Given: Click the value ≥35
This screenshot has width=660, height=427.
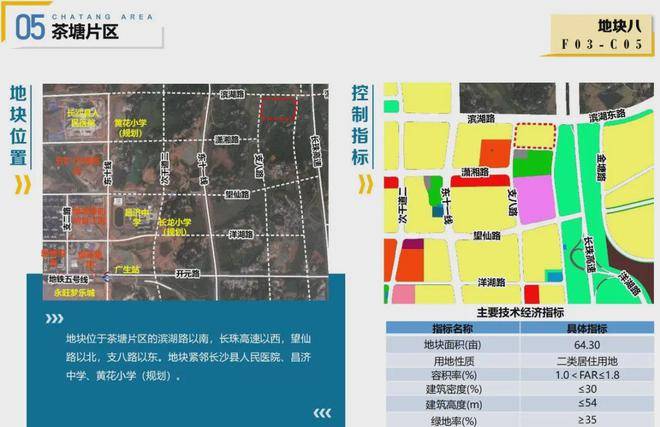Looking at the screenshot, I should click(588, 420).
